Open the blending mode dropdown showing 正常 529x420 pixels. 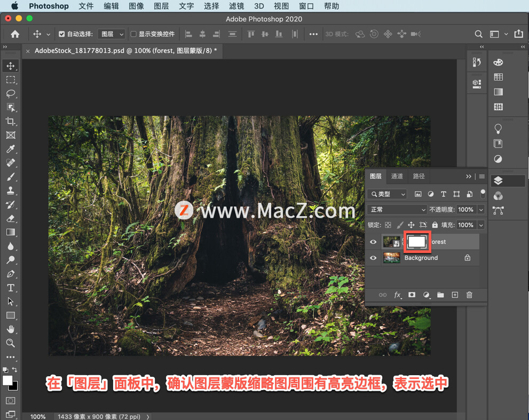[396, 209]
